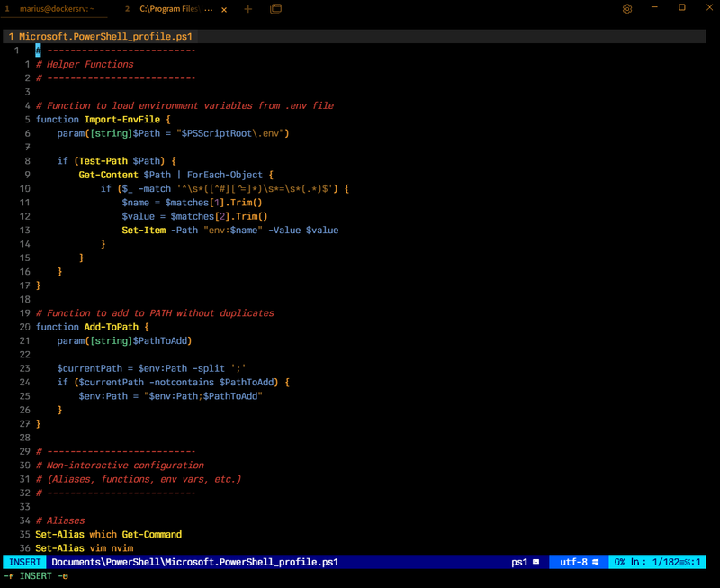Close the C:\Program Files tab

[224, 8]
